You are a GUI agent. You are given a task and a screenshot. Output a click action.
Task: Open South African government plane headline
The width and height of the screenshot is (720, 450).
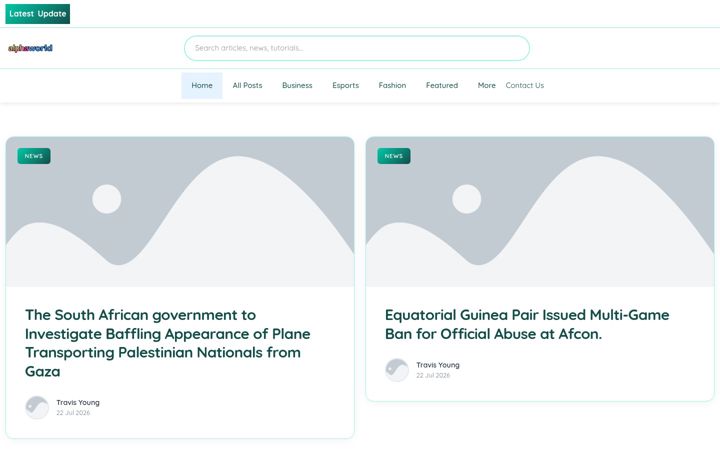(168, 343)
